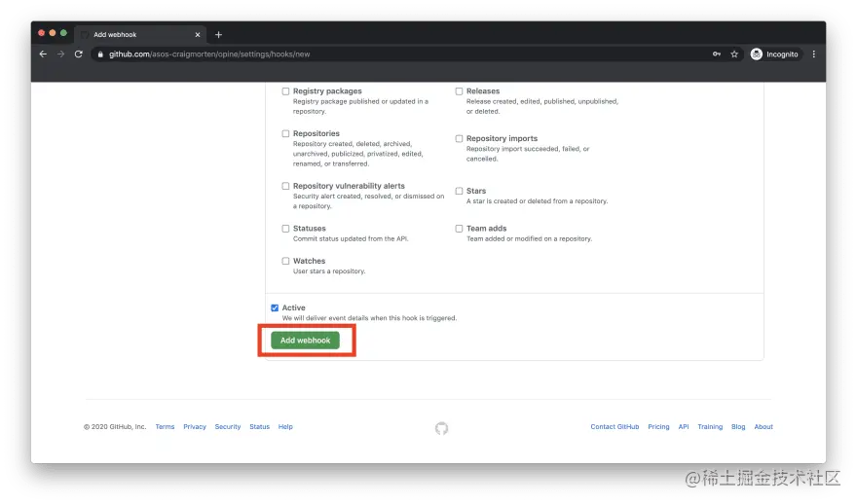Check the Repository imports checkbox
This screenshot has width=857, height=504.
[459, 139]
